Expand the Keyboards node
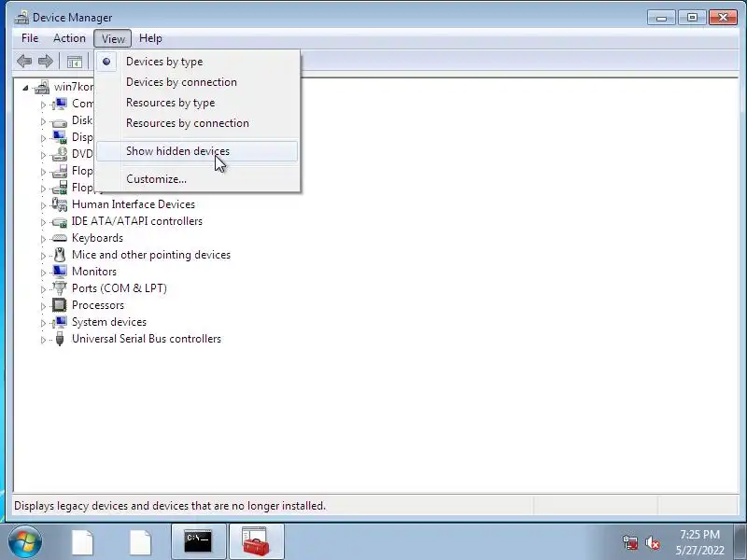 pyautogui.click(x=43, y=239)
